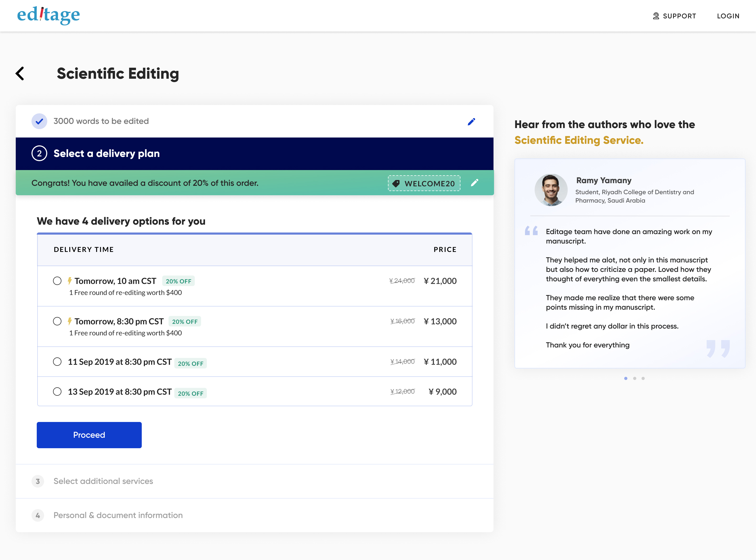
Task: Choose 13 Sep 2019 delivery radio button
Action: (x=57, y=392)
